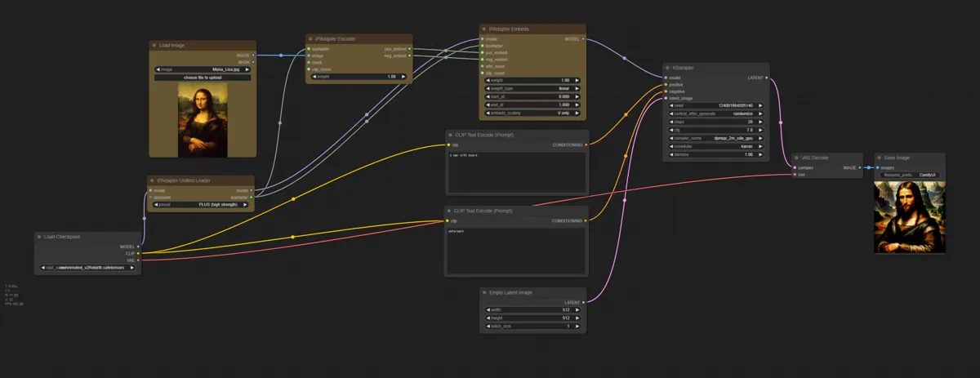Click the Save Image node title bar

click(910, 158)
